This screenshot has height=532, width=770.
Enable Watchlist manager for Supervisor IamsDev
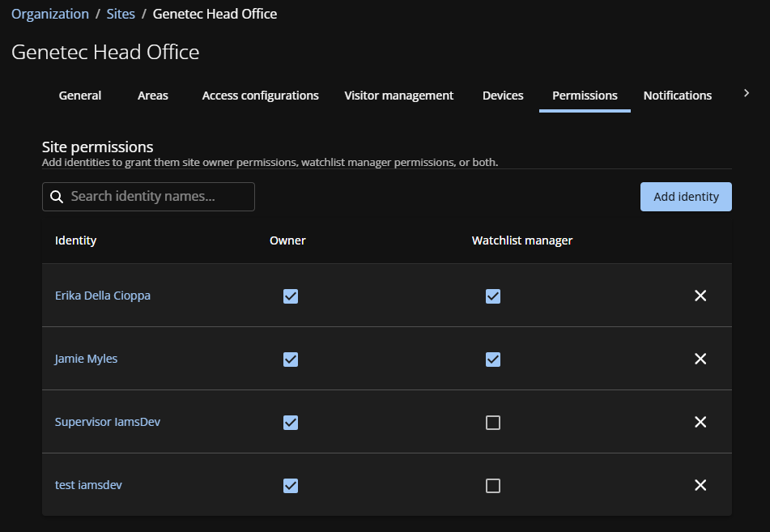click(493, 423)
